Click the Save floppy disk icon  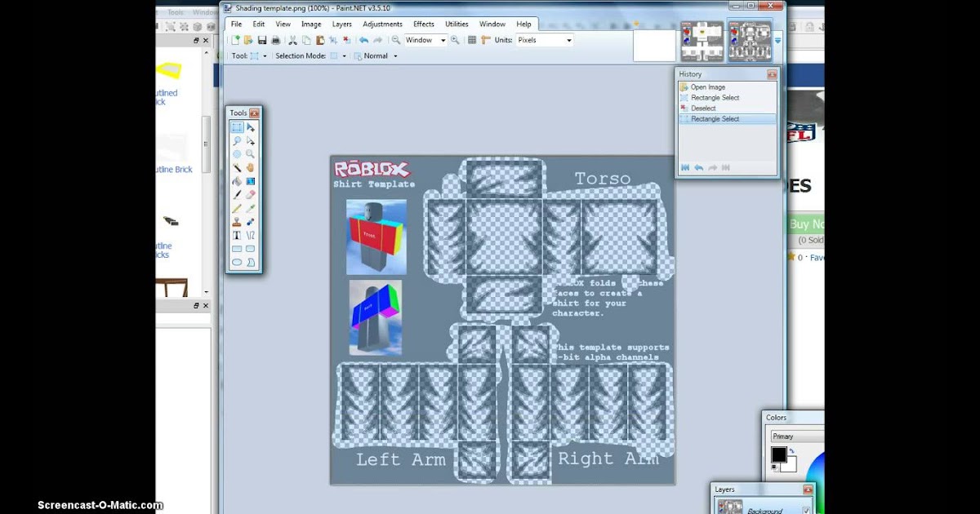262,40
